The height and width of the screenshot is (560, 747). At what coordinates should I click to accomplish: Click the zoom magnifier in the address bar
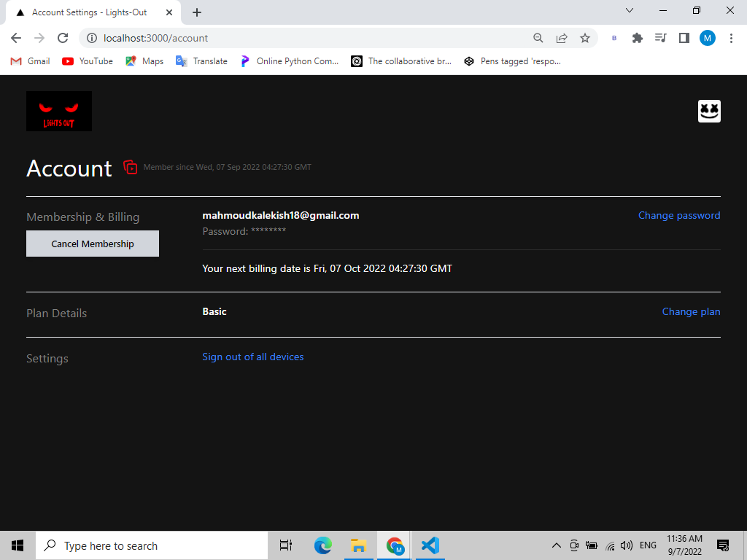point(538,37)
